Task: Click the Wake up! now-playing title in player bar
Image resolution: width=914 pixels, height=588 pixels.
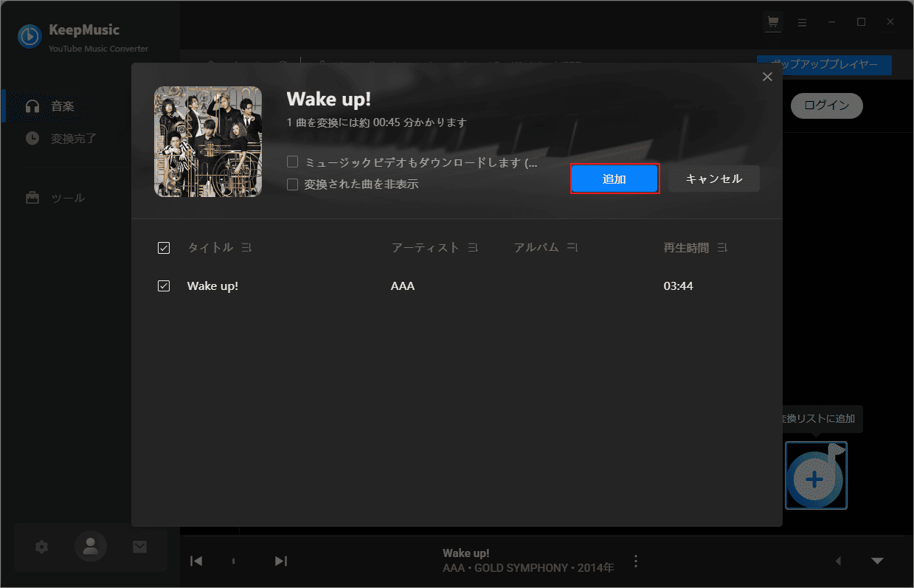Action: tap(466, 553)
